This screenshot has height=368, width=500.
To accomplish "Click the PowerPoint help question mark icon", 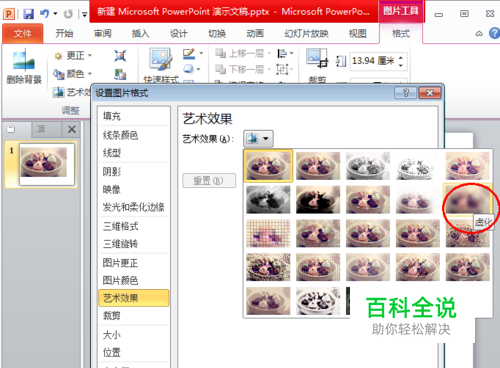I will (495, 33).
